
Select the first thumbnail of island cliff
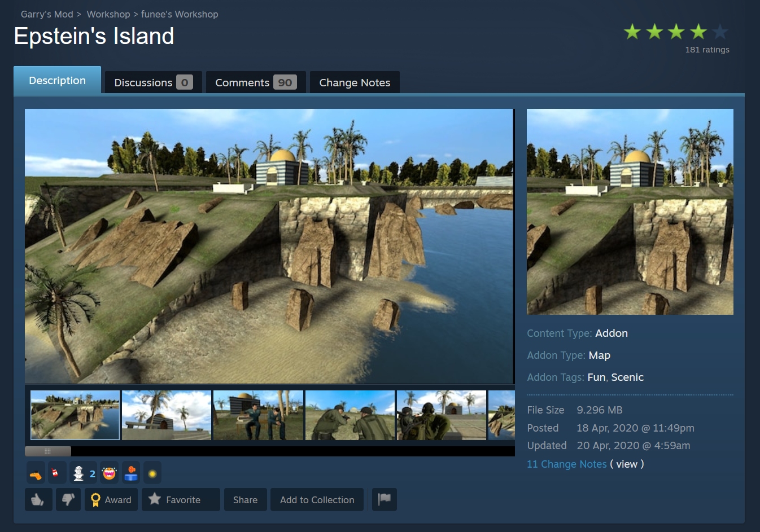75,415
